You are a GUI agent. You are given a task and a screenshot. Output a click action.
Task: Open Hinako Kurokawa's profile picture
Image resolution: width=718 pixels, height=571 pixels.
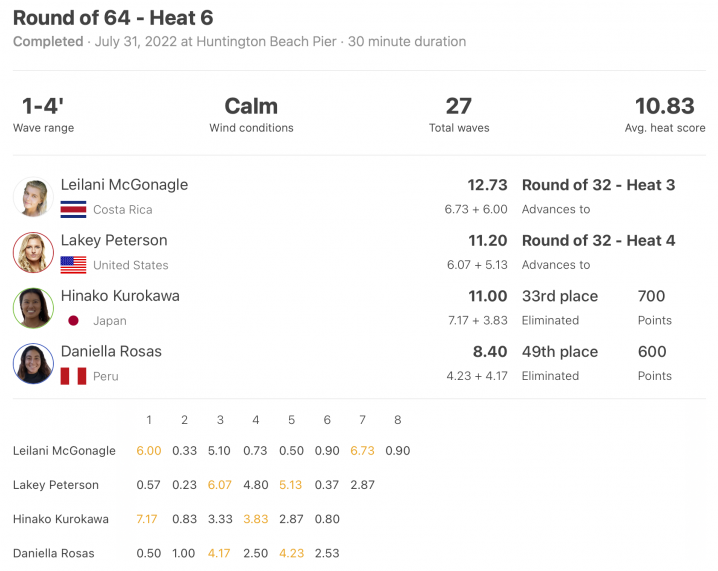tap(33, 308)
